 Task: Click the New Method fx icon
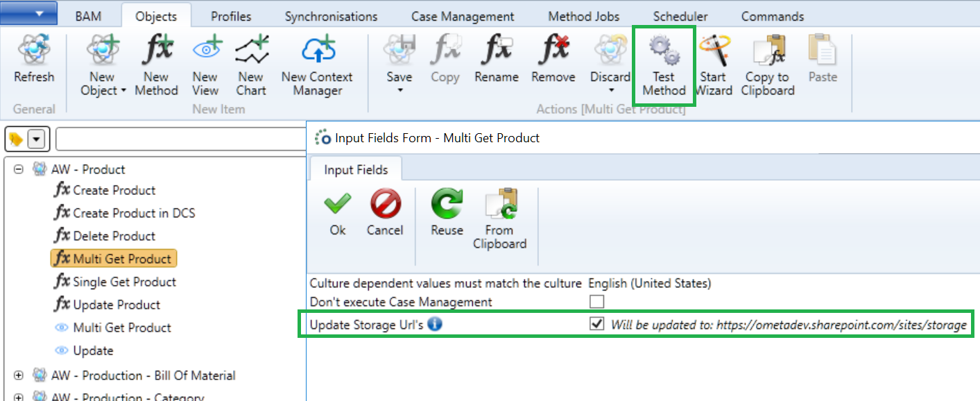click(156, 53)
